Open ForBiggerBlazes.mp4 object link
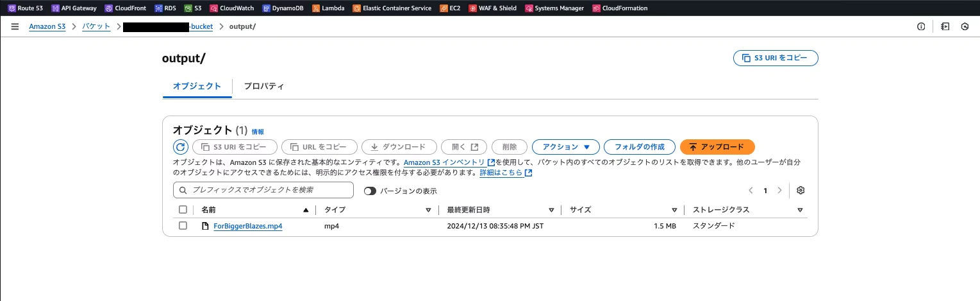The width and height of the screenshot is (980, 301). click(x=248, y=226)
